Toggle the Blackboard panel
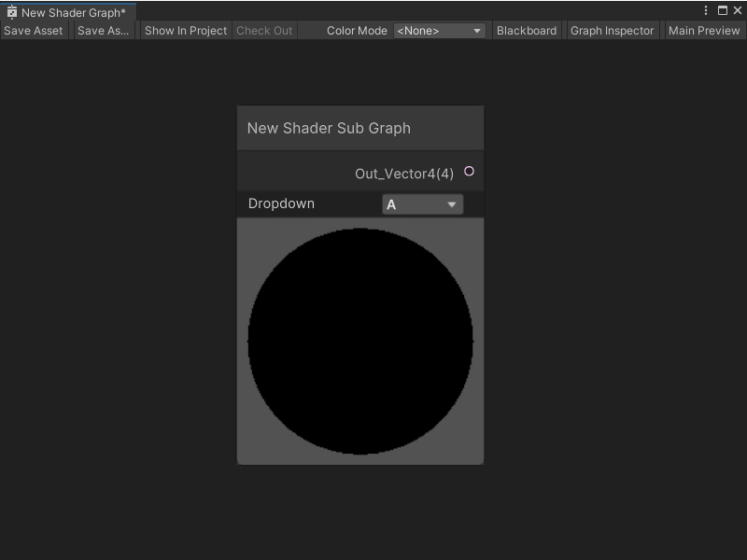The width and height of the screenshot is (747, 560). (x=527, y=30)
